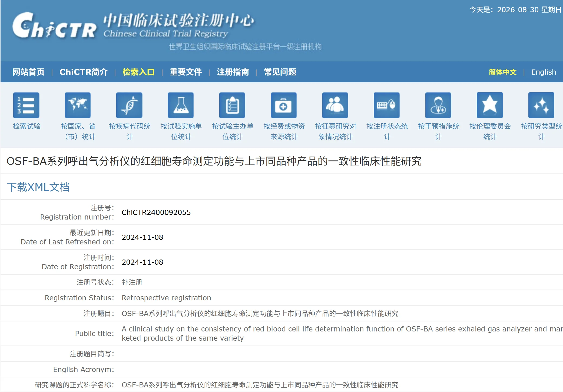
Task: Click Date of Last Refreshed value 2024-11-08
Action: [x=143, y=237]
